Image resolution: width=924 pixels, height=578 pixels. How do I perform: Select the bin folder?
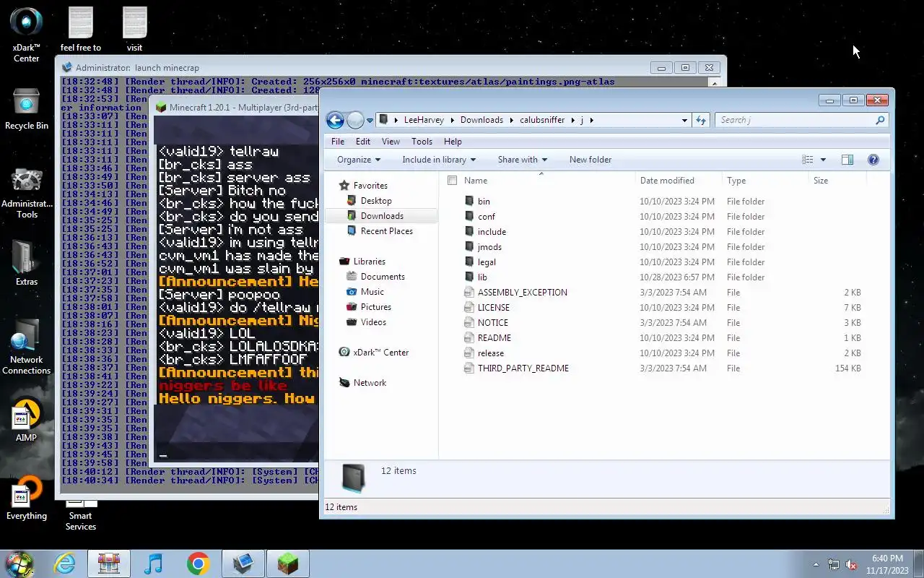click(x=484, y=202)
